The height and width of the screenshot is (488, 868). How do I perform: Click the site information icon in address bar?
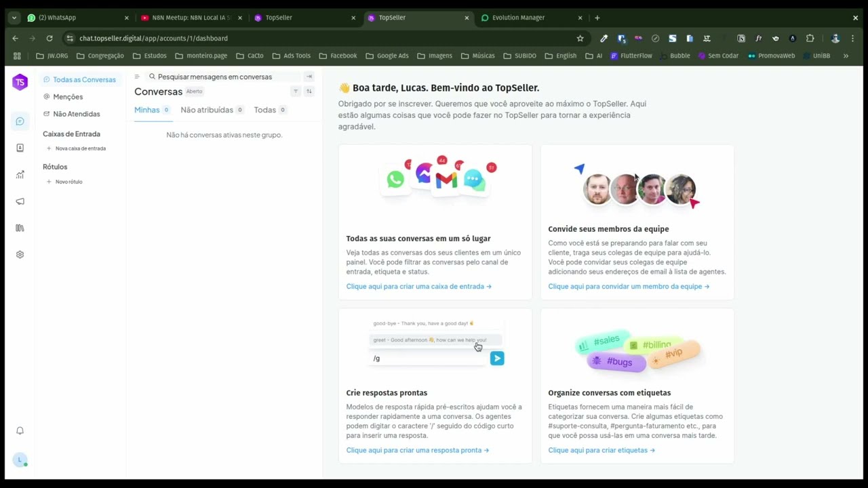click(70, 39)
